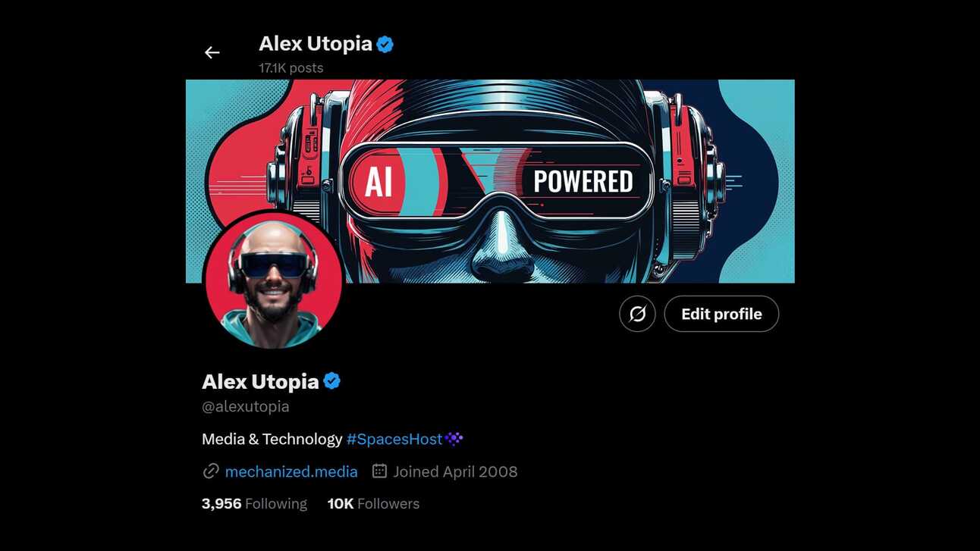Click the calendar icon beside Joined date
The width and height of the screenshot is (980, 551).
point(379,471)
